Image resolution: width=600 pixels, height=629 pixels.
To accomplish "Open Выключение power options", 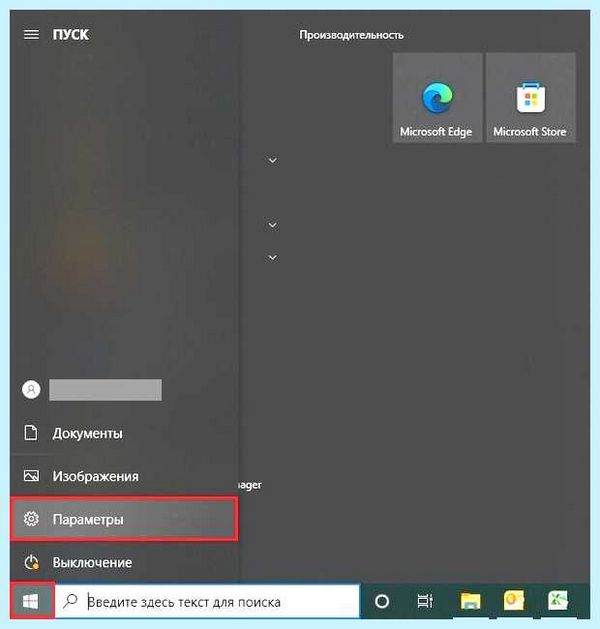I will 122,562.
